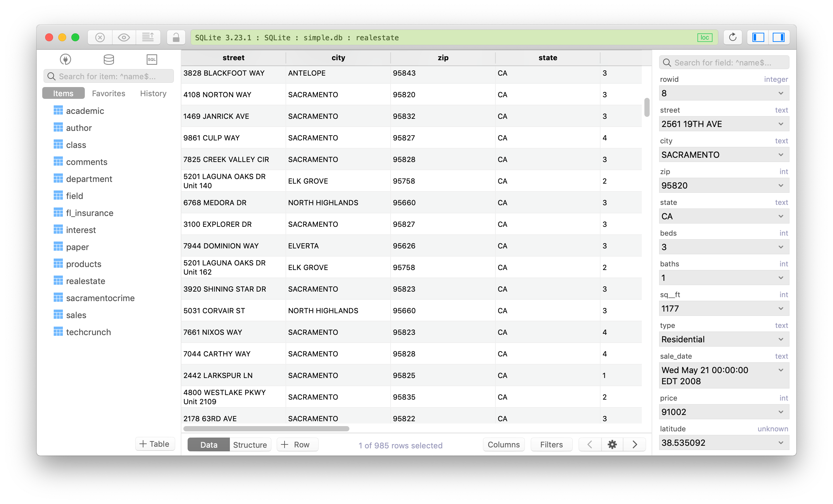Click the refresh icon in toolbar
833x504 pixels.
coord(732,37)
